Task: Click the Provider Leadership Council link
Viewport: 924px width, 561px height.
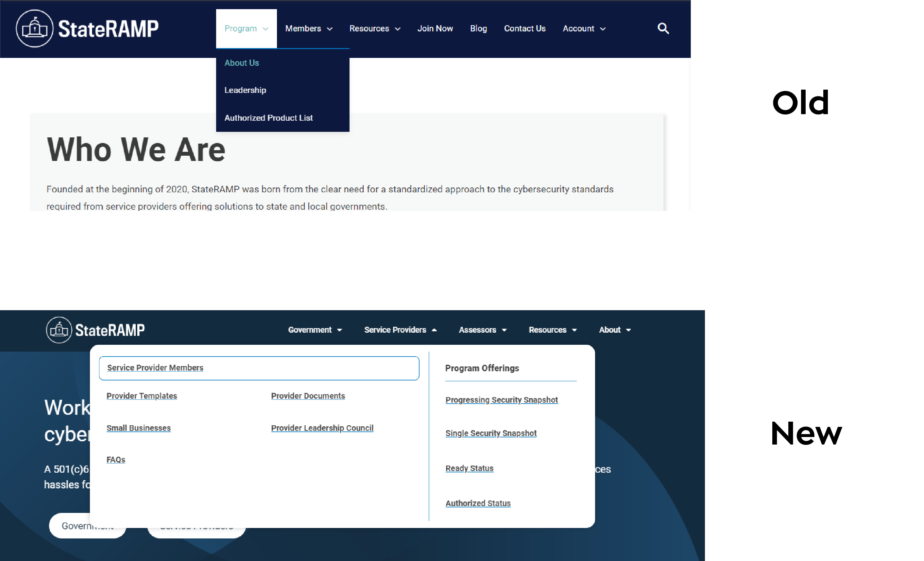Action: coord(322,428)
